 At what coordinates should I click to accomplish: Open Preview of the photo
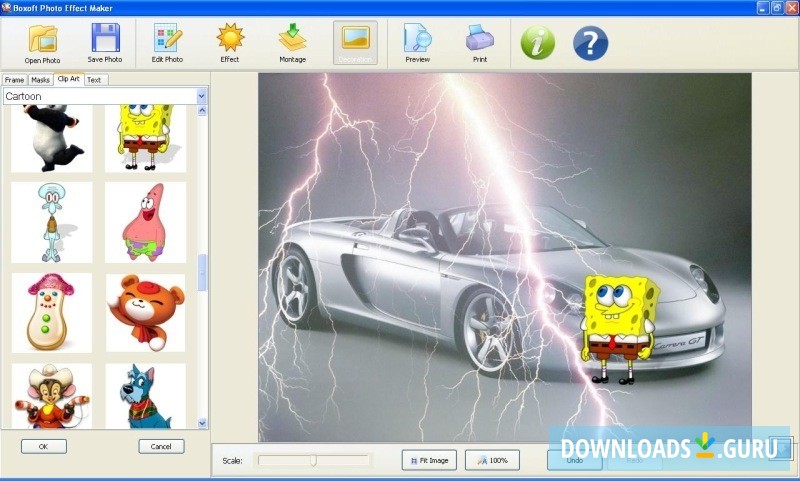click(418, 43)
